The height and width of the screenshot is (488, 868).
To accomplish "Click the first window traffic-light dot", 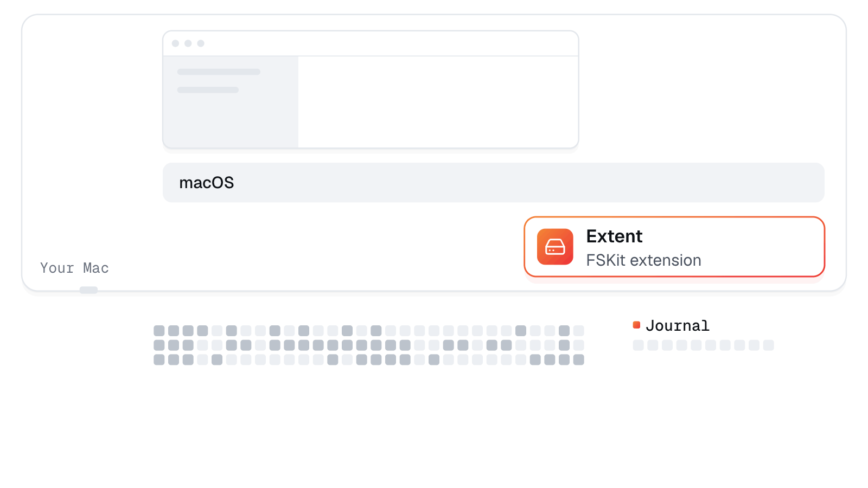I will (175, 43).
